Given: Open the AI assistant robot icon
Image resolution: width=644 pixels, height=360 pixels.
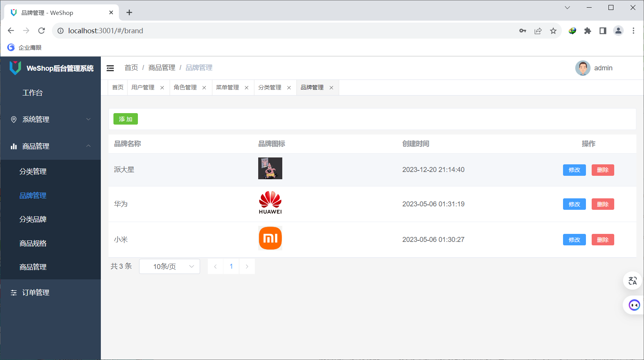Looking at the screenshot, I should pyautogui.click(x=634, y=305).
